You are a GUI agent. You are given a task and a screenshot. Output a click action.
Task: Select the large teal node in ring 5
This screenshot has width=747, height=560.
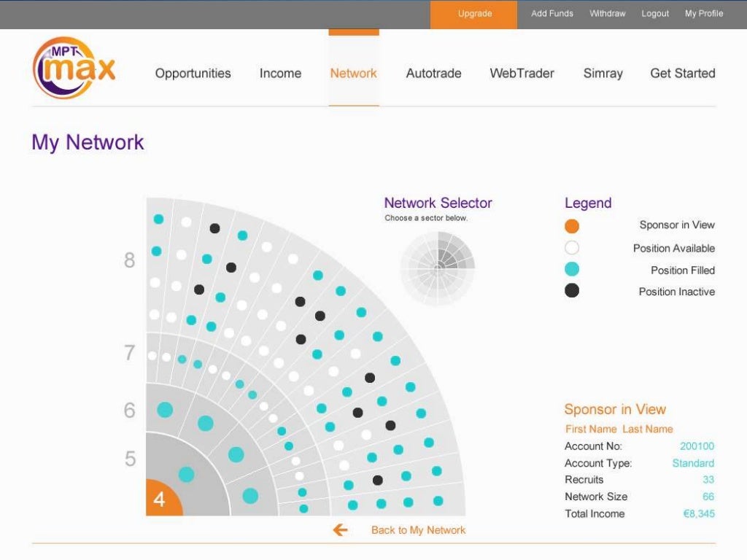pyautogui.click(x=186, y=474)
